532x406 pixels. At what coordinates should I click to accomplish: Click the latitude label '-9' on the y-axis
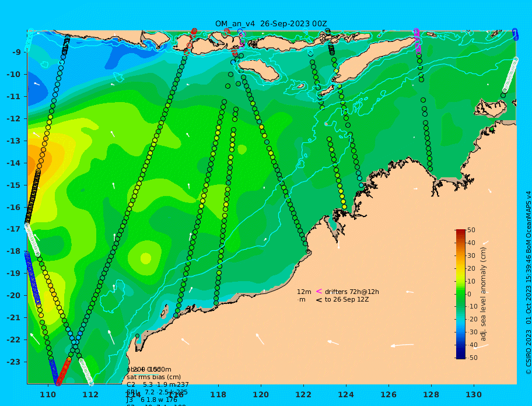tap(17, 52)
